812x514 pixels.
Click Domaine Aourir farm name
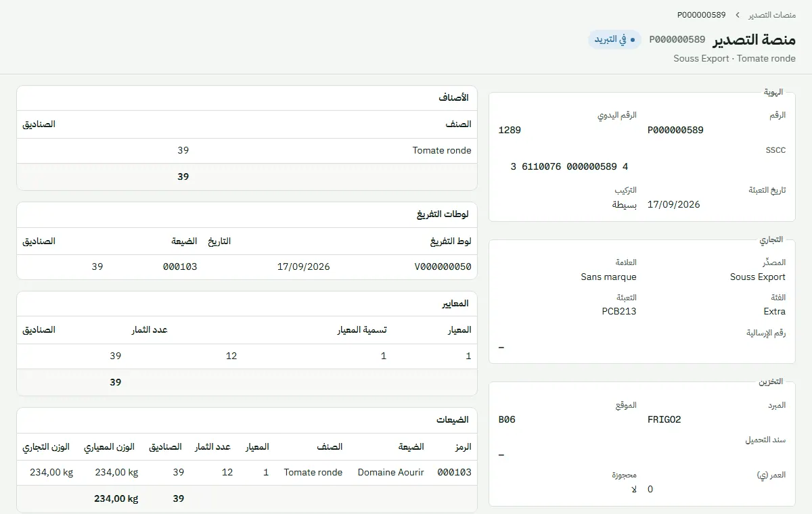tap(391, 472)
